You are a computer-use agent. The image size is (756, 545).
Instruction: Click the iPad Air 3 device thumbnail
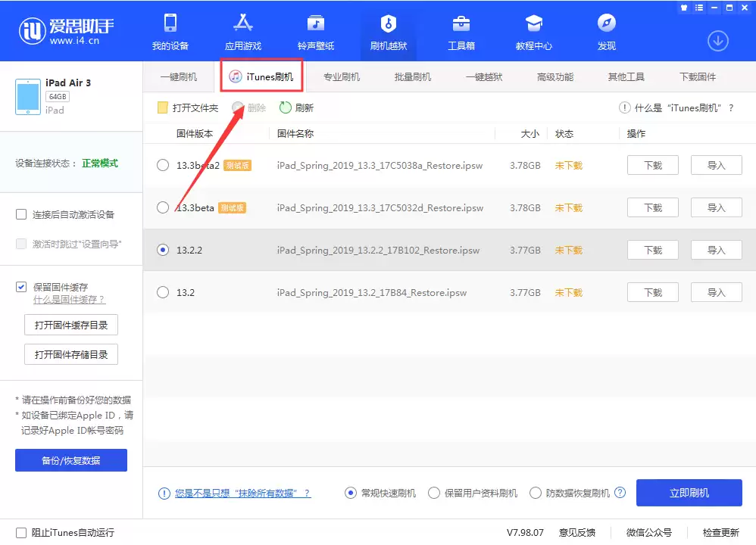(x=28, y=97)
